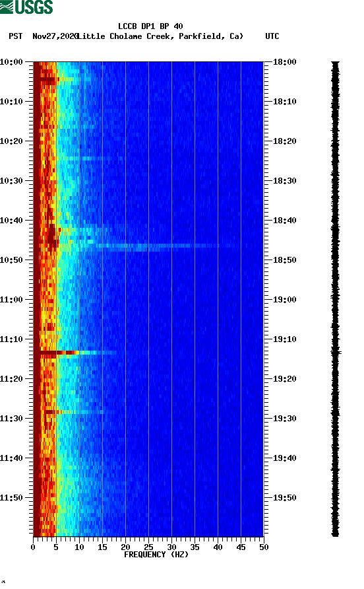Screen dimensions: 364x589
Task: Click the 40 Hz frequency axis label
Action: click(x=218, y=547)
